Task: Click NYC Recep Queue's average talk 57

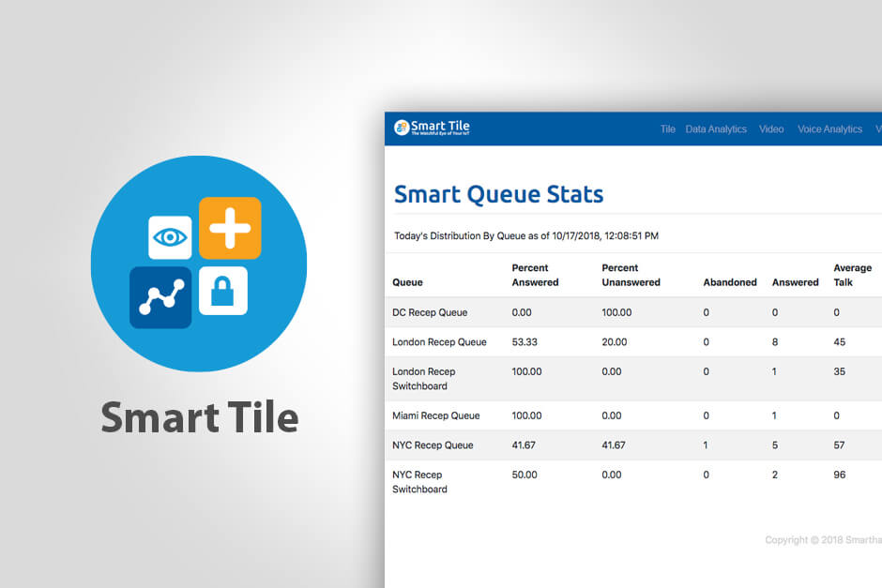Action: [x=839, y=445]
